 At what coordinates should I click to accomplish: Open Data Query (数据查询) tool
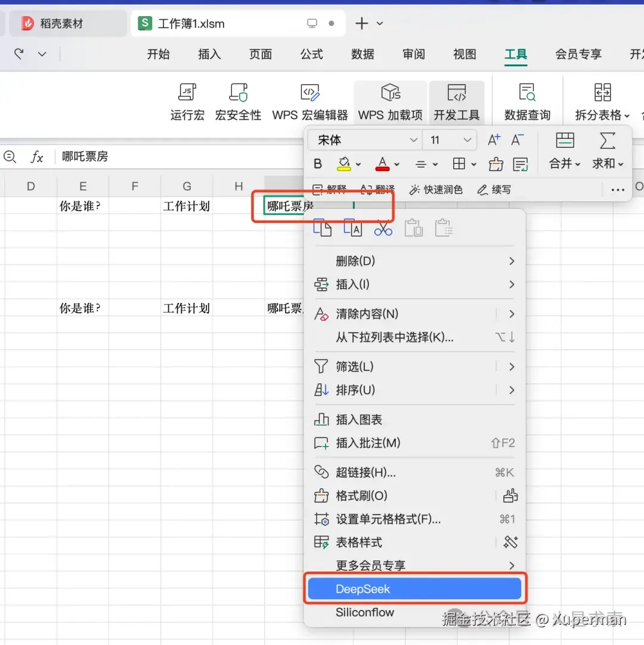click(x=527, y=102)
